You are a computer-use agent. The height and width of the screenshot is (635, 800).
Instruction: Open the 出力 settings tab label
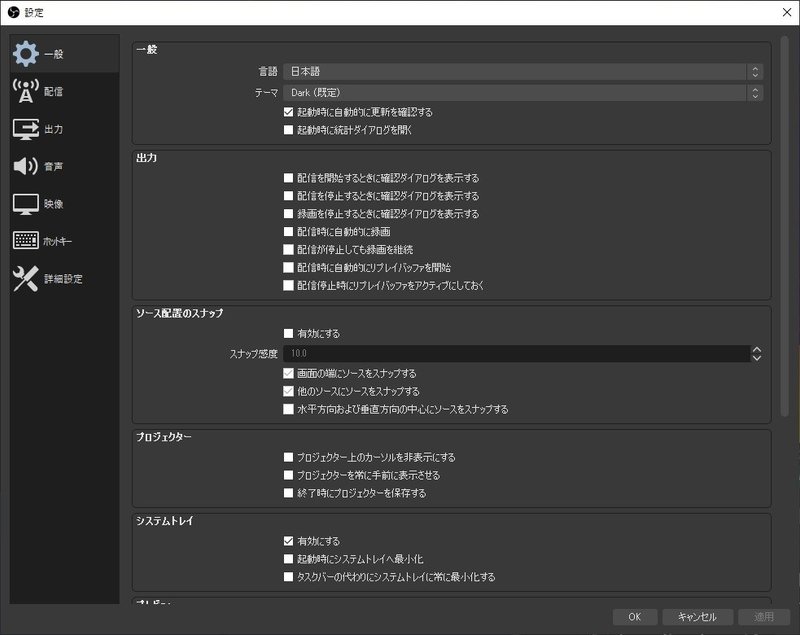(54, 129)
